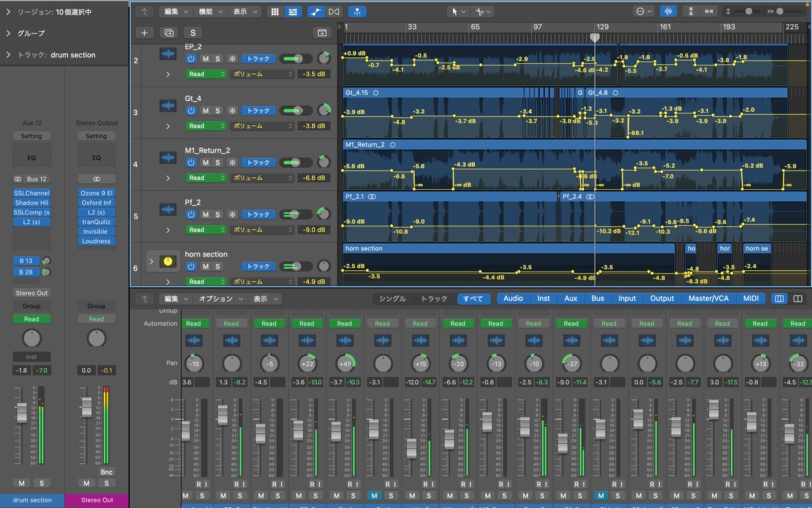This screenshot has height=508, width=812.
Task: Switch mixer to wide channel strips view
Action: coord(798,299)
